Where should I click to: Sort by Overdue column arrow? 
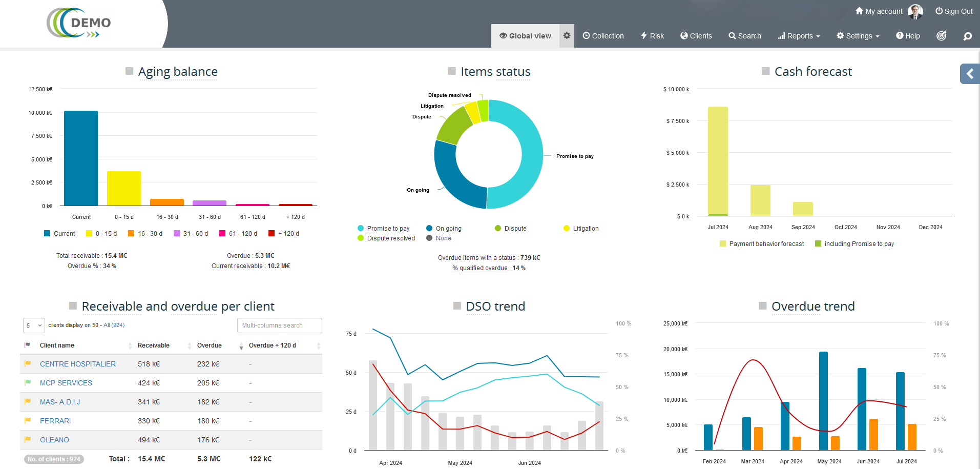241,346
